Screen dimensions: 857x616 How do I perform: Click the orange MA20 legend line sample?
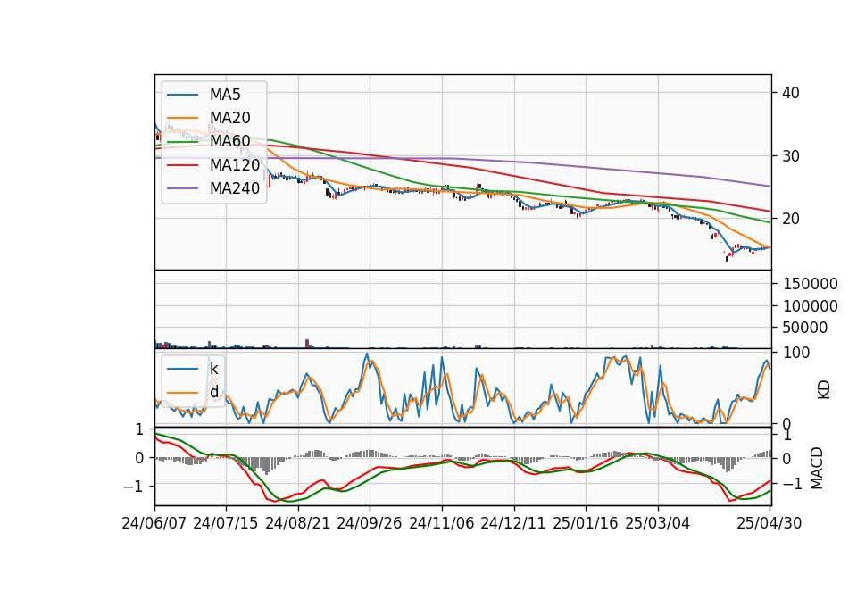(x=182, y=118)
